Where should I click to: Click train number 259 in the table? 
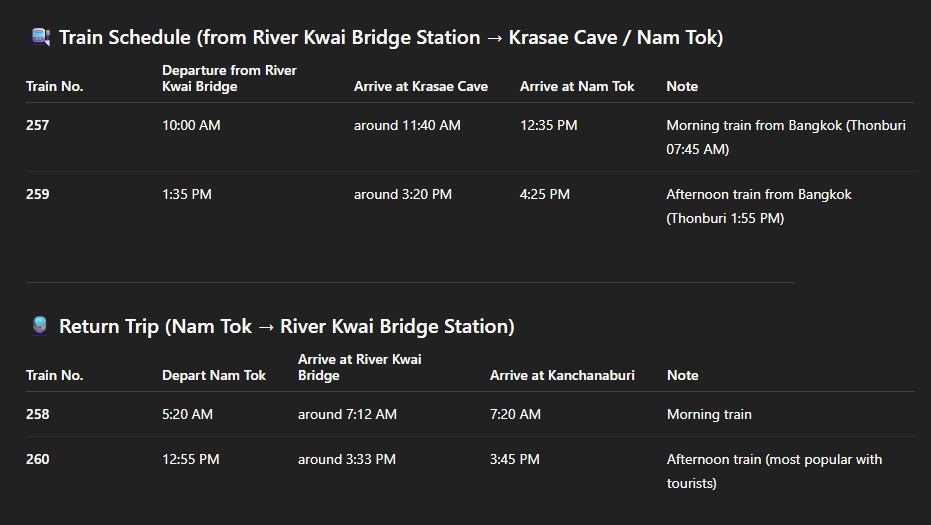point(38,194)
